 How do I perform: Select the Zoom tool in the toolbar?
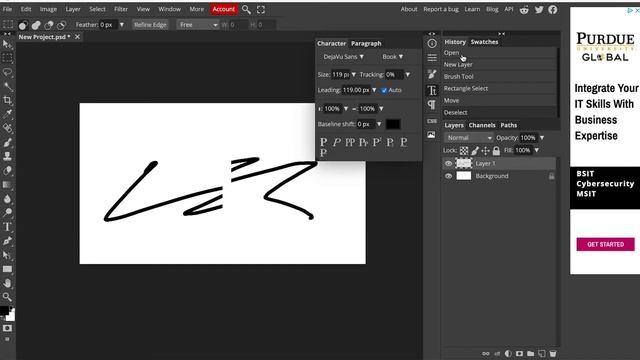(7, 297)
